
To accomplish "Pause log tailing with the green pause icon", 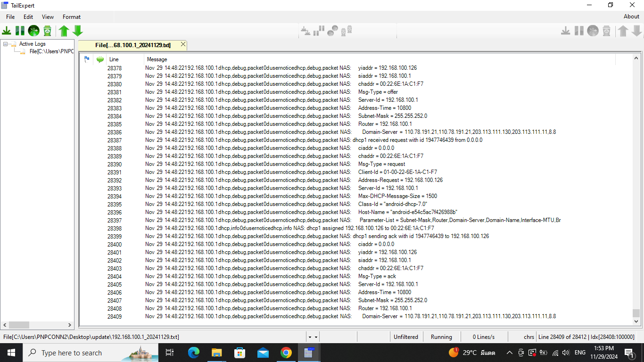I will point(20,31).
